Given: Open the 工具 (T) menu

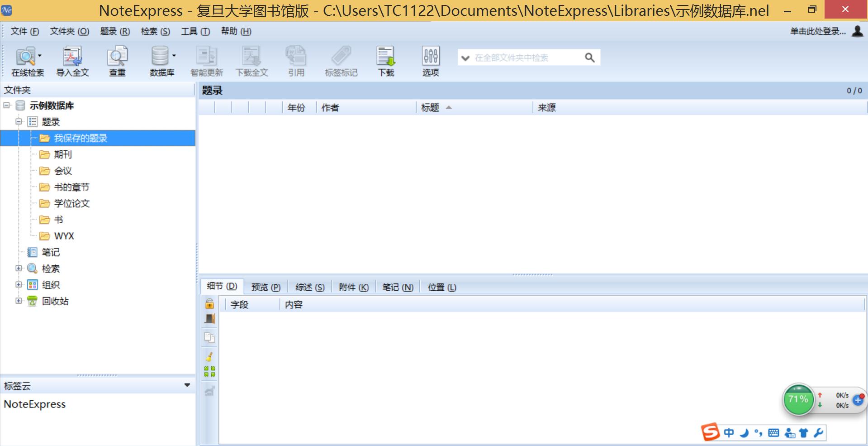Looking at the screenshot, I should [195, 31].
